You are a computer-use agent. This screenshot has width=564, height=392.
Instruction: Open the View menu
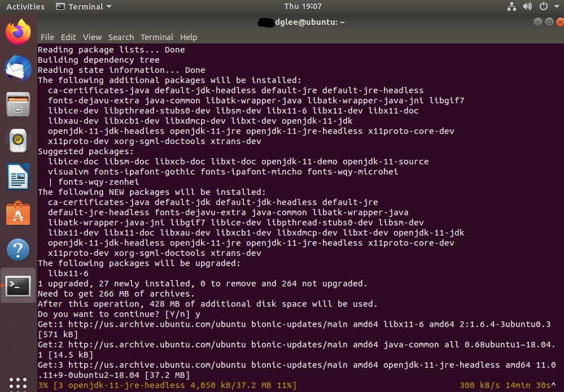(92, 37)
